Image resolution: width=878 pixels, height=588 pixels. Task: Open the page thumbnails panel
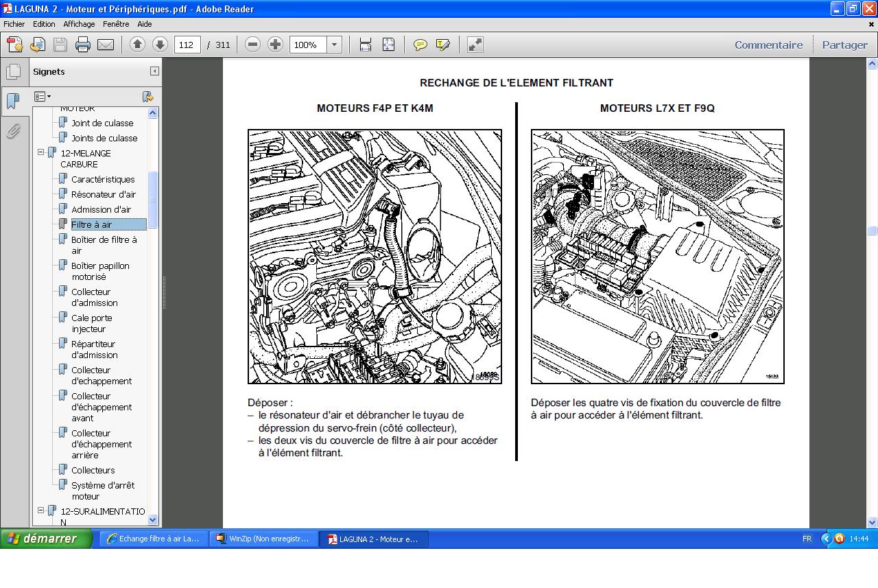(x=13, y=71)
